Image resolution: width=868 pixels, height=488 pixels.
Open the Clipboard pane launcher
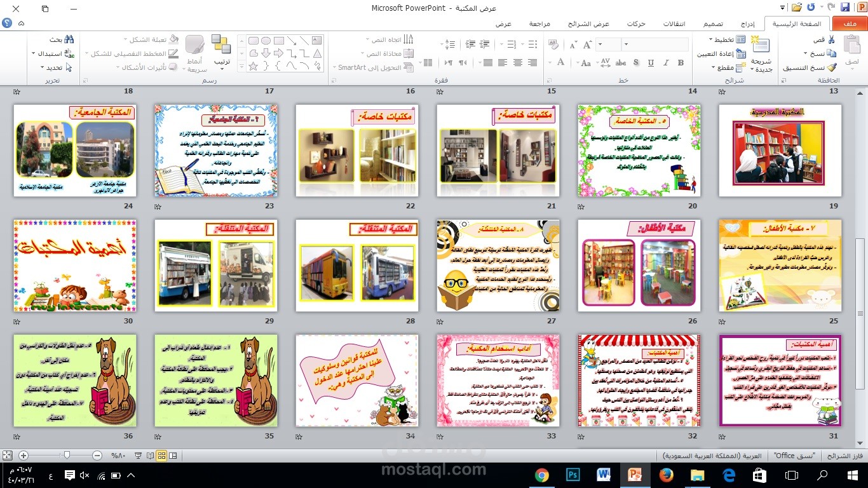[x=783, y=80]
